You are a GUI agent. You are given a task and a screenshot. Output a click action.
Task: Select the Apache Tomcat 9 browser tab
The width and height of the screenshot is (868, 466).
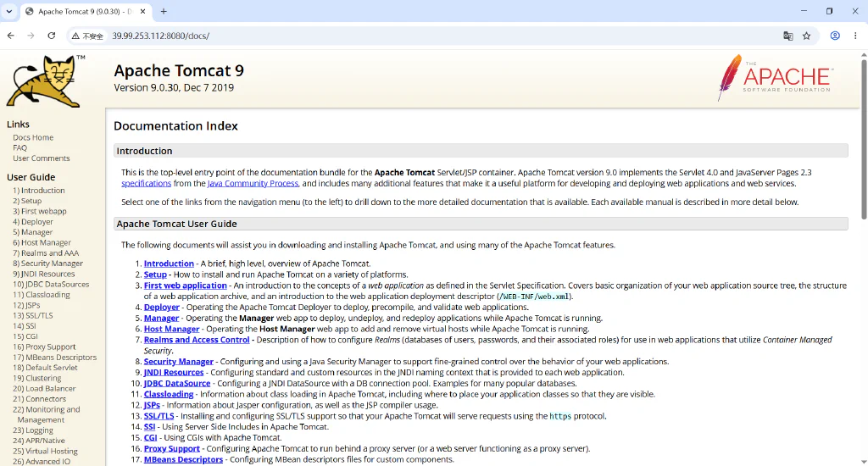click(x=86, y=11)
